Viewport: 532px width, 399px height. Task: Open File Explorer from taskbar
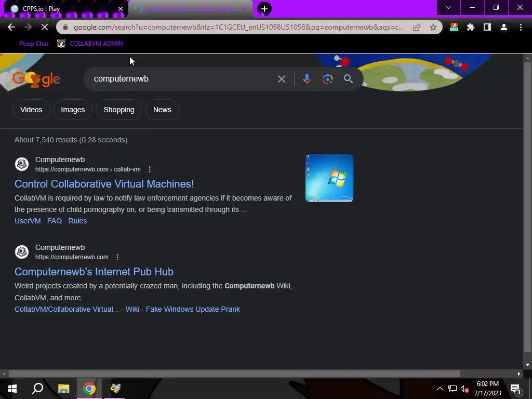pyautogui.click(x=63, y=389)
